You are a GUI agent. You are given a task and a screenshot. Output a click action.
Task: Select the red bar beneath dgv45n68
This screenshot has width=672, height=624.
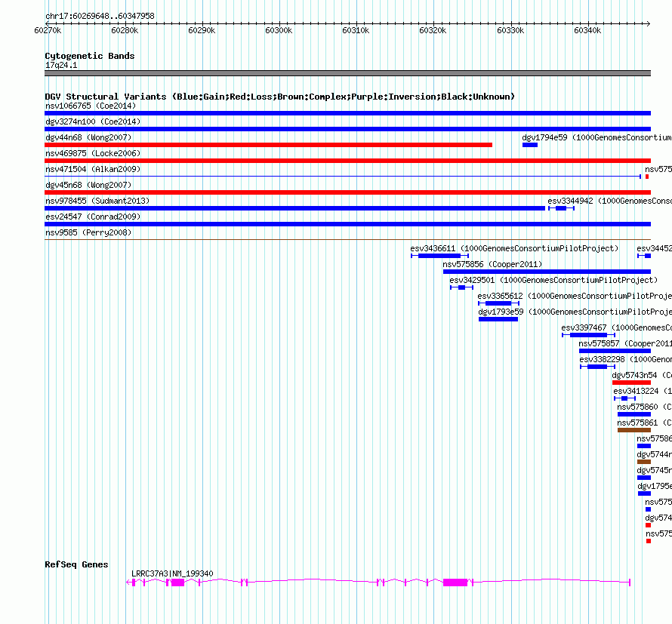(x=347, y=192)
